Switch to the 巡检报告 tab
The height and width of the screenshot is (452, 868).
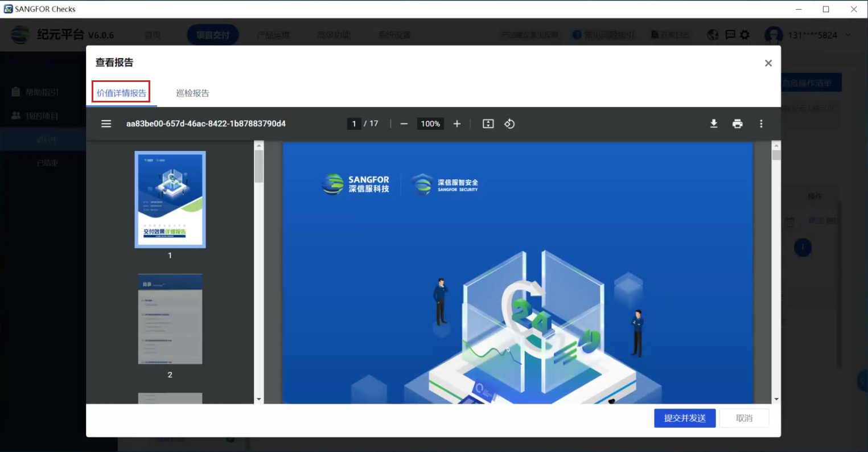click(x=192, y=93)
